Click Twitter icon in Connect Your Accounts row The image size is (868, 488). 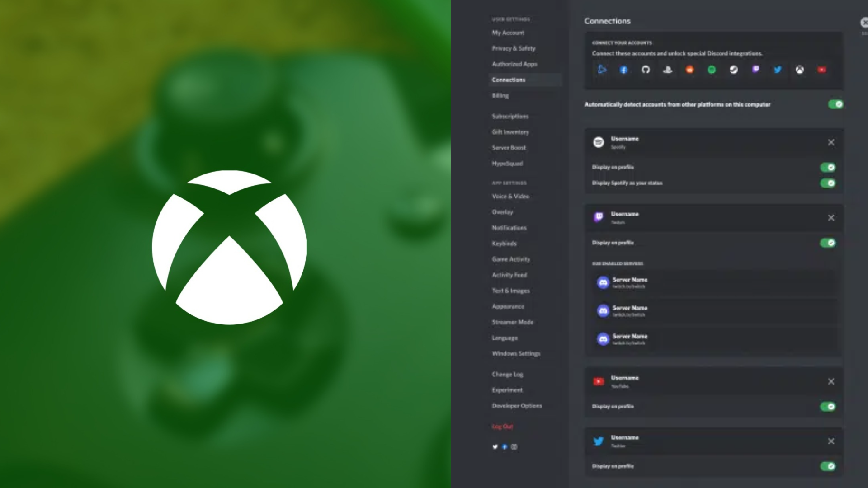point(778,70)
